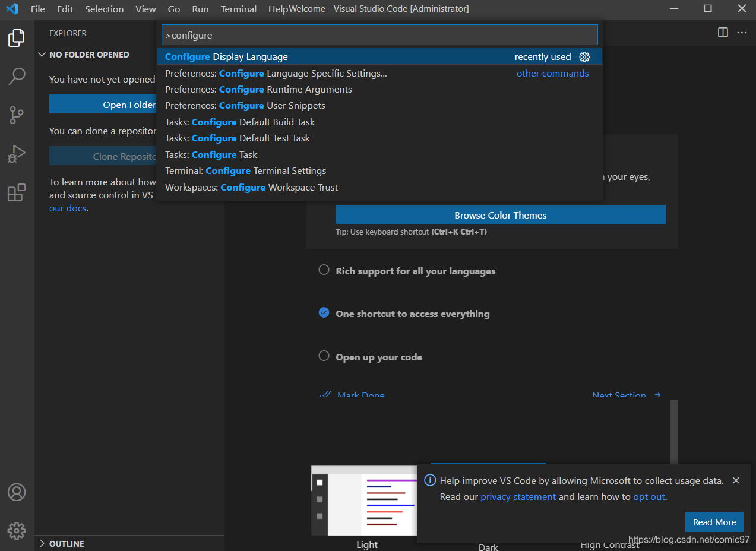This screenshot has height=551, width=756.
Task: Click the VS Code logo in title bar
Action: tap(12, 9)
